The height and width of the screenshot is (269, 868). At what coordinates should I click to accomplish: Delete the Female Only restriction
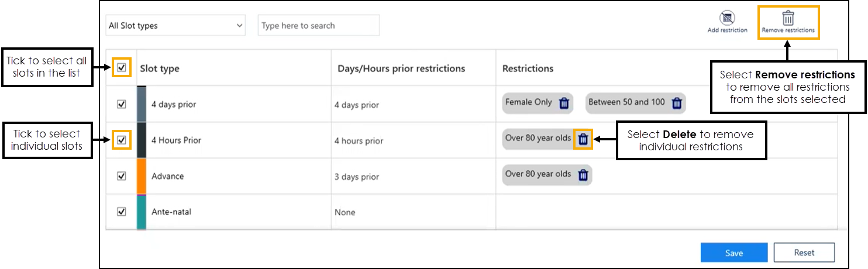[564, 103]
